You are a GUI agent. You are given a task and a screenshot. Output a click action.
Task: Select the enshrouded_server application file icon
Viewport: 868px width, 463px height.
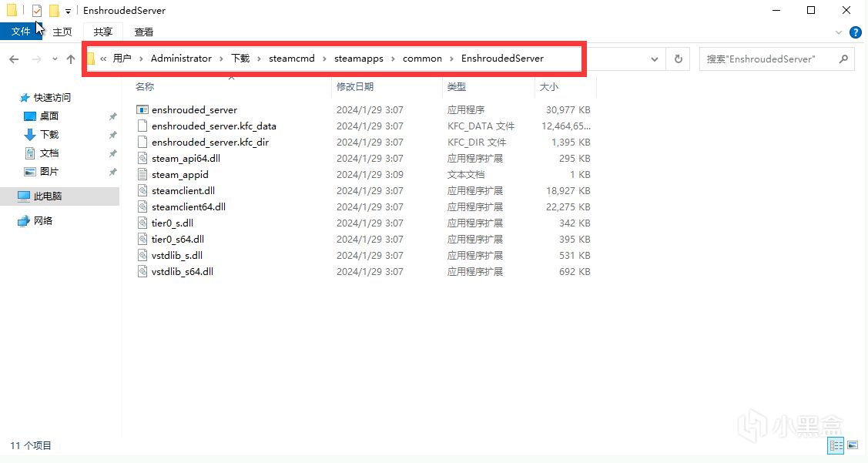tap(142, 109)
